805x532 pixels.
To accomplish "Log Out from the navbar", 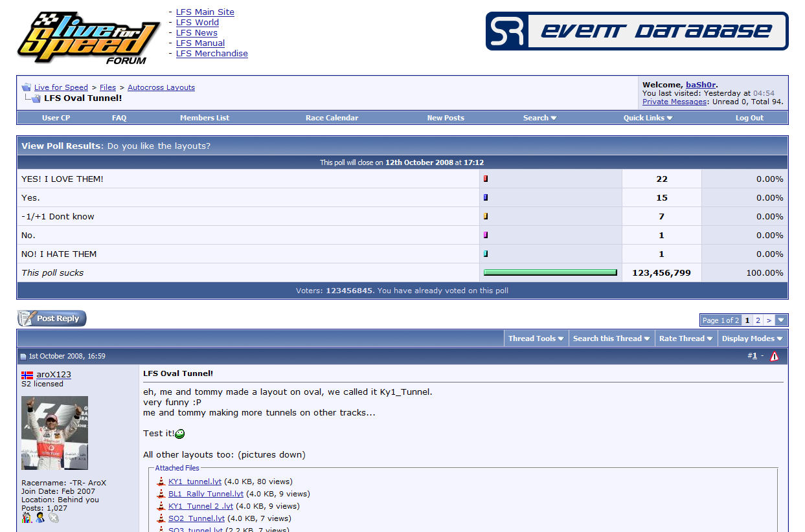I will [749, 118].
